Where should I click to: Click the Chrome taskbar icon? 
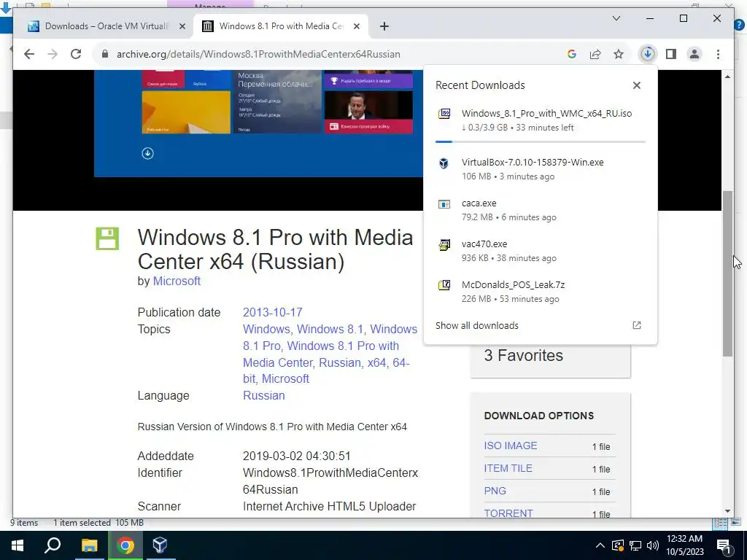[125, 545]
